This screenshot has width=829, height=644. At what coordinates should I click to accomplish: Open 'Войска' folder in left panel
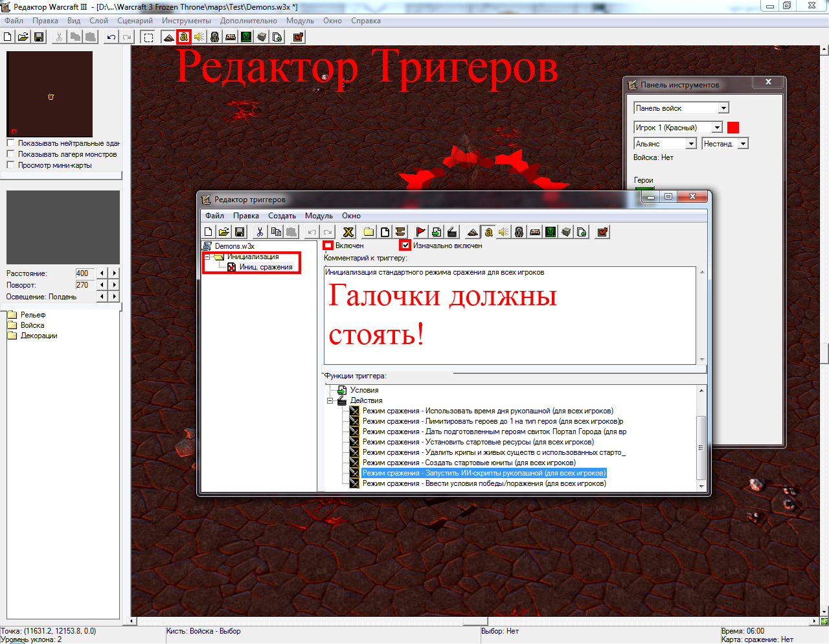[x=32, y=325]
